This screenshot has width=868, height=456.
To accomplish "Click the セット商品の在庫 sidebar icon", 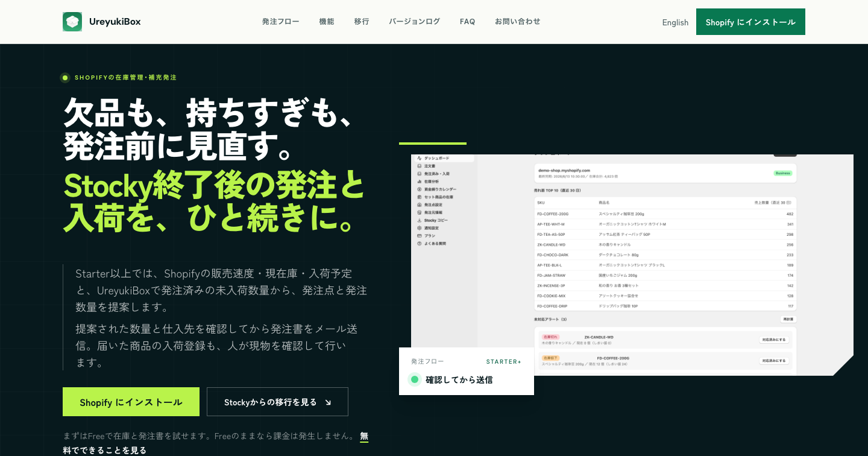I will tap(419, 197).
